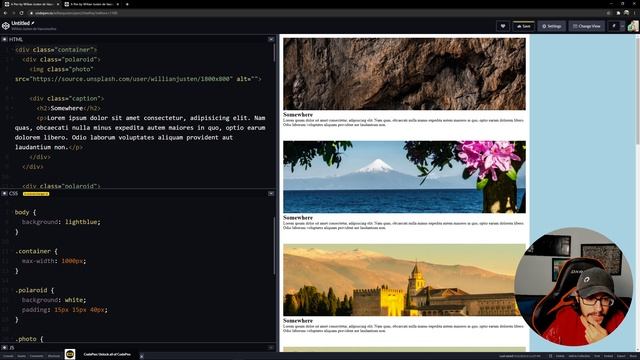Click the .container selector in CSS
This screenshot has height=360, width=640.
pyautogui.click(x=34, y=251)
